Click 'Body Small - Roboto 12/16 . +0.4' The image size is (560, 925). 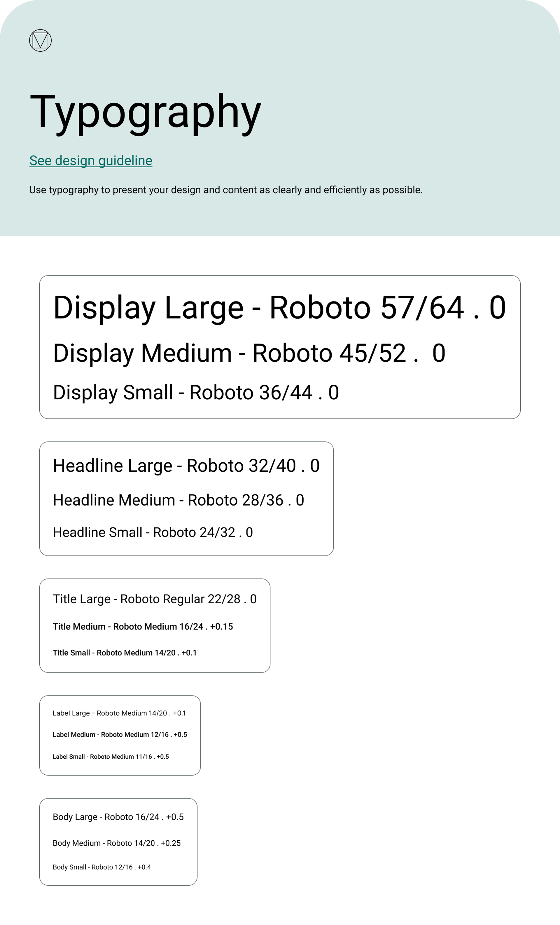[x=102, y=867]
